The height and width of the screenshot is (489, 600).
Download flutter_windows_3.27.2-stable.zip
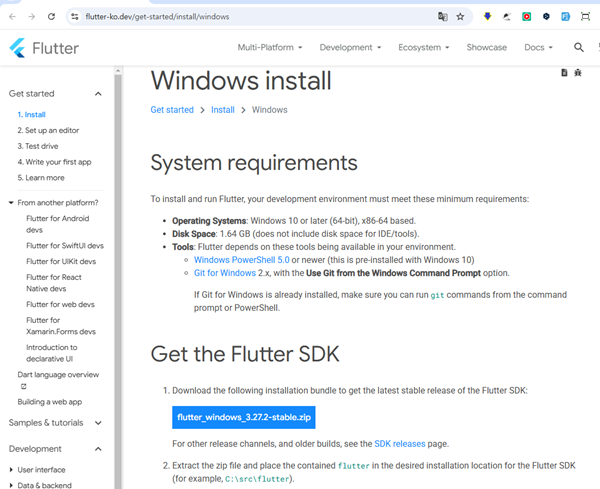pyautogui.click(x=244, y=417)
